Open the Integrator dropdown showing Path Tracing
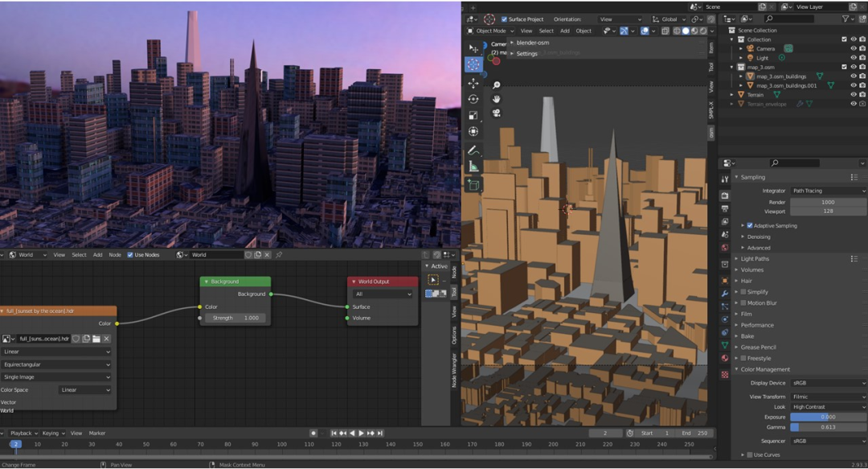Image resolution: width=868 pixels, height=469 pixels. click(x=828, y=191)
